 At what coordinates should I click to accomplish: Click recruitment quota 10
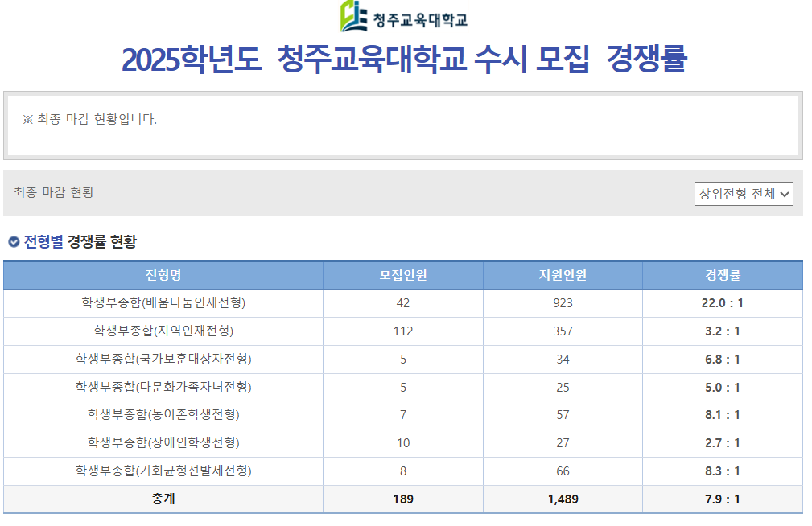coord(403,442)
